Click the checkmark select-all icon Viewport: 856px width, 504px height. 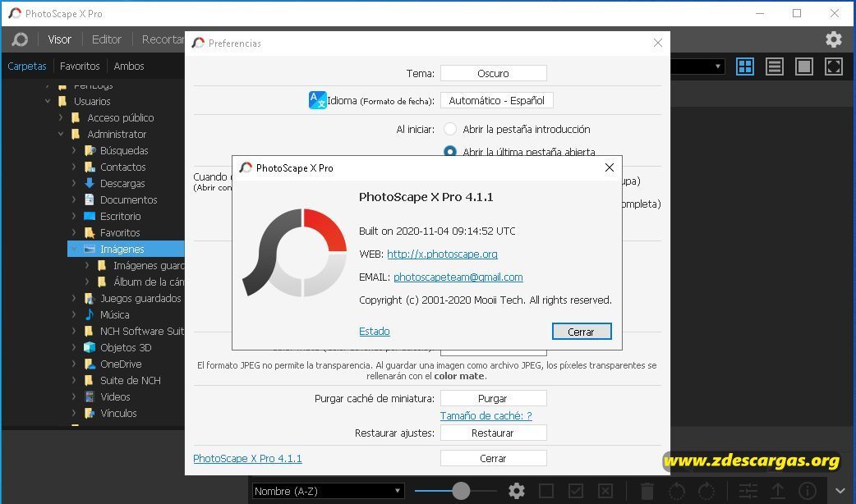click(575, 491)
